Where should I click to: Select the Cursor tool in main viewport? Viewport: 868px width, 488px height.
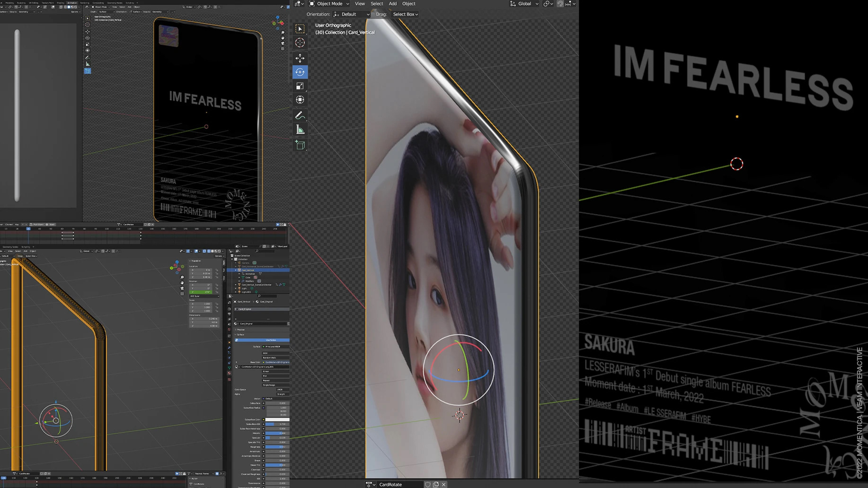[300, 43]
